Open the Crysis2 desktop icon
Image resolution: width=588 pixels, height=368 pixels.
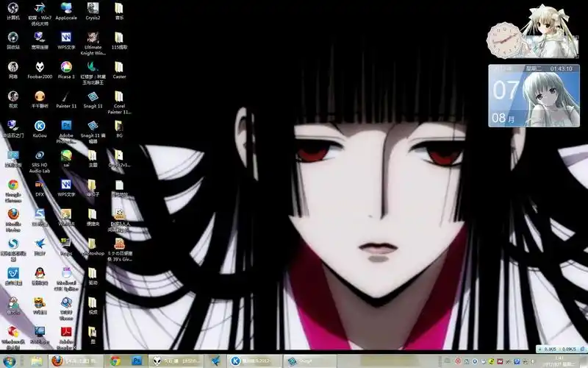point(93,9)
